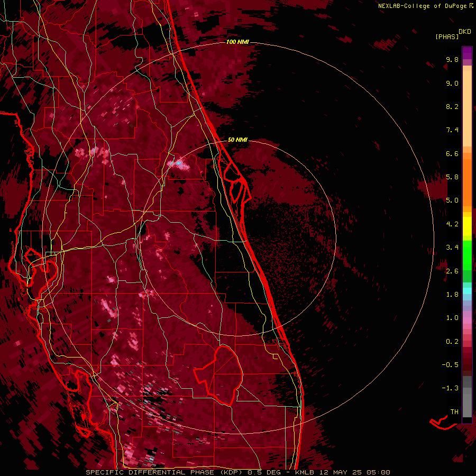Click the TH threshold label
476x476 pixels.
454,412
